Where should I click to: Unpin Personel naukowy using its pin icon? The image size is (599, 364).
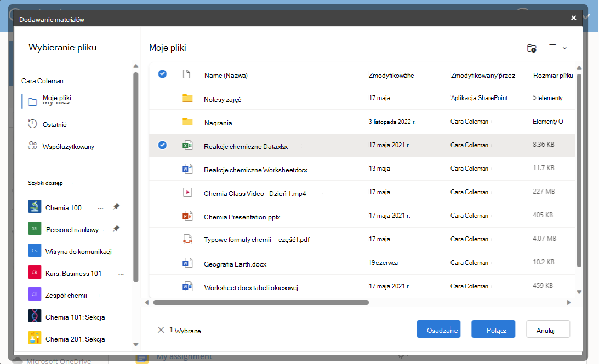116,229
